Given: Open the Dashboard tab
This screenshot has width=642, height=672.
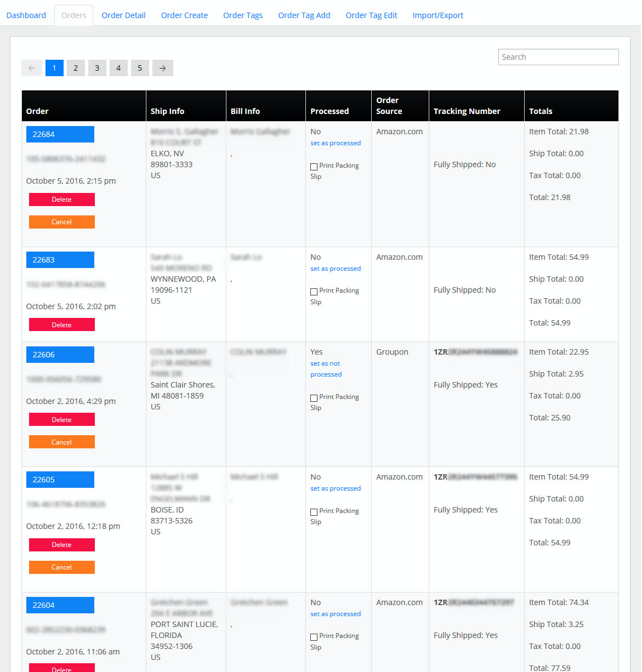Looking at the screenshot, I should [26, 15].
